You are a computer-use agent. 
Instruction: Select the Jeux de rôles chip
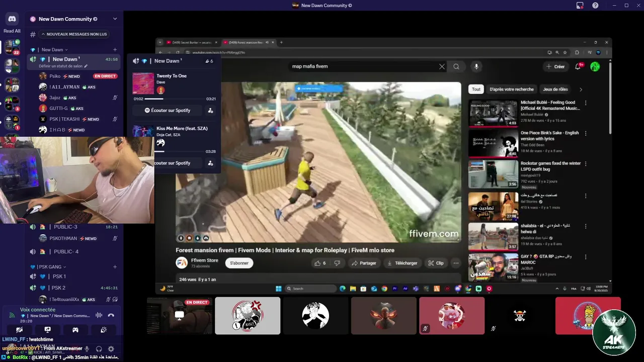coord(555,89)
